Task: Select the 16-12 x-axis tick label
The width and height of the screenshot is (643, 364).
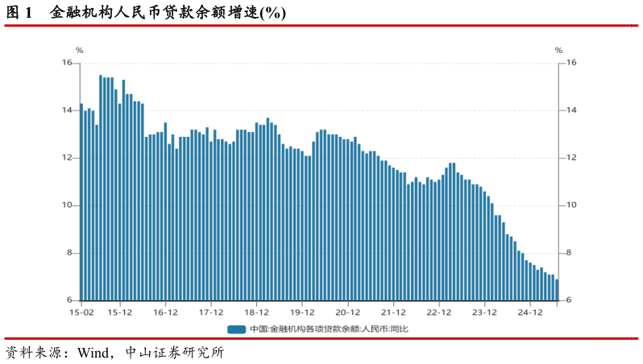Action: click(165, 312)
